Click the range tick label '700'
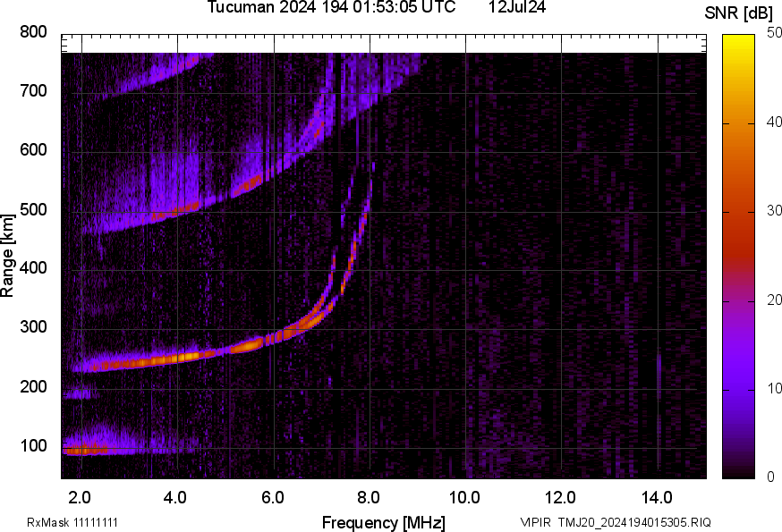The height and width of the screenshot is (532, 782). pyautogui.click(x=33, y=90)
